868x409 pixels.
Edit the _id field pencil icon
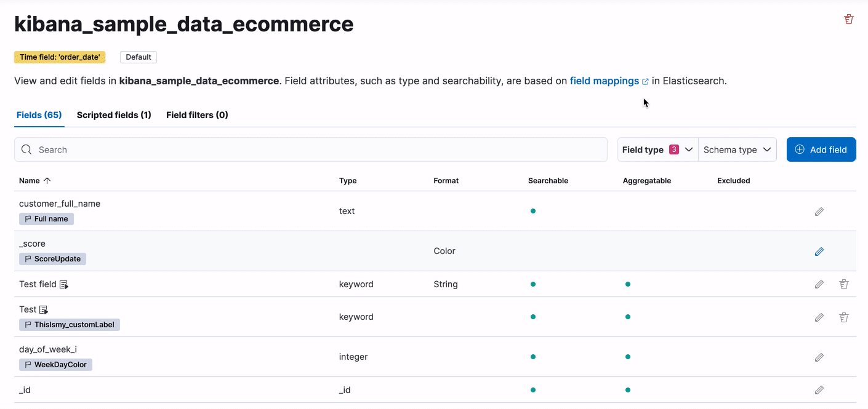[x=819, y=390]
